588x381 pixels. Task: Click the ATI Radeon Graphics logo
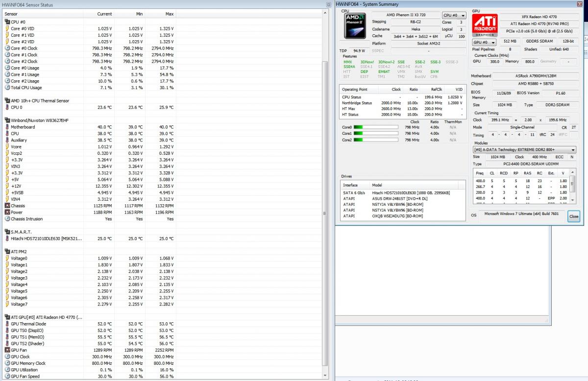pyautogui.click(x=485, y=26)
